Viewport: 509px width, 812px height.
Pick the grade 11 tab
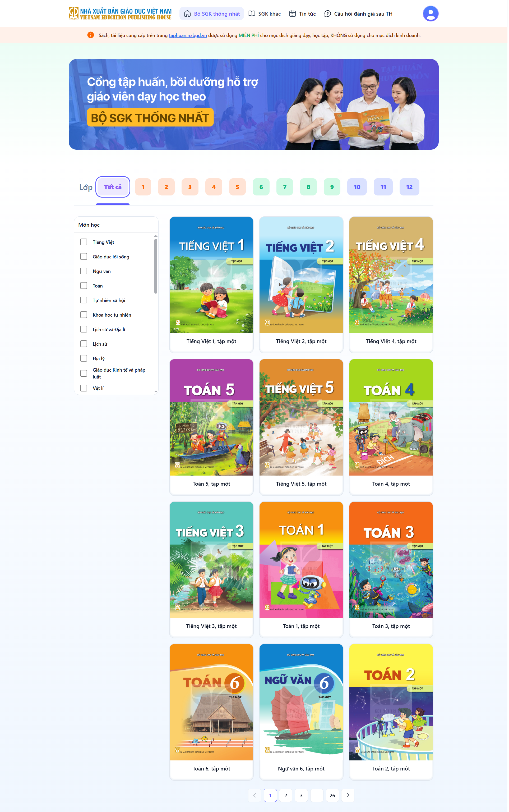383,187
